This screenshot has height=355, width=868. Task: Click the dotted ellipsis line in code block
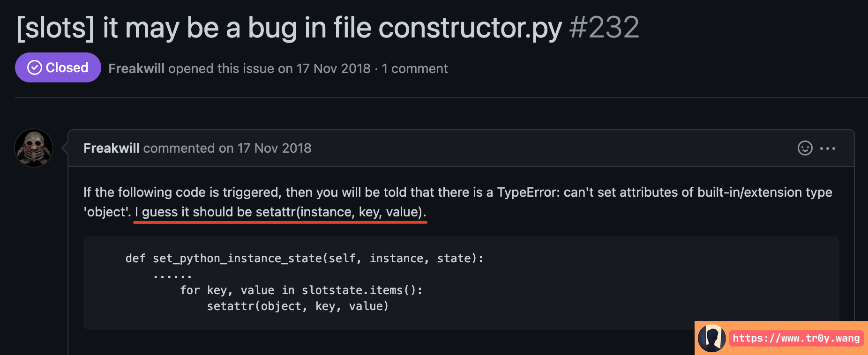click(172, 275)
